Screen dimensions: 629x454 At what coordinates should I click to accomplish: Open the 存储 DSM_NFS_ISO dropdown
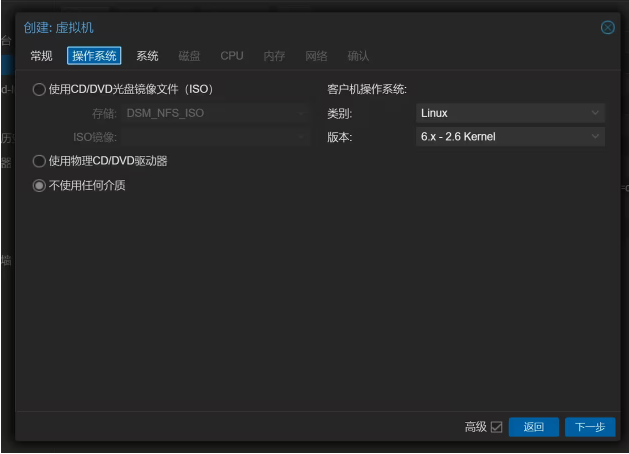point(215,114)
